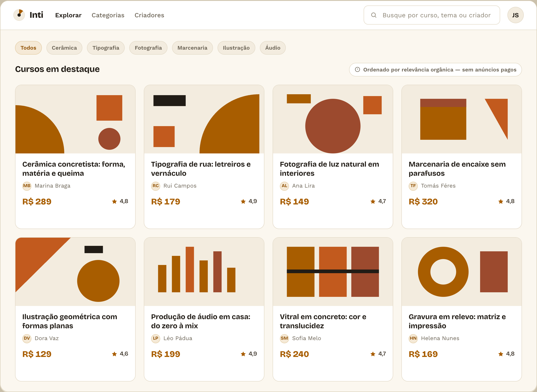The image size is (537, 392).
Task: Open the Marcenaria de encaixe thumbnail image
Action: [462, 119]
